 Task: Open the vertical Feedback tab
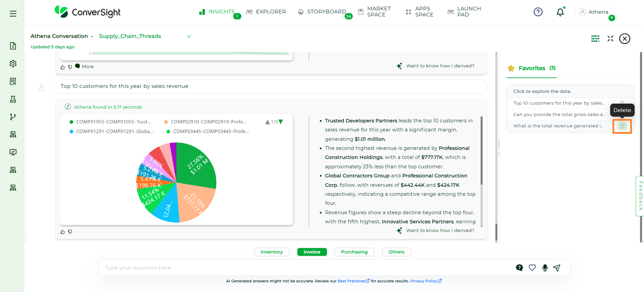640,196
